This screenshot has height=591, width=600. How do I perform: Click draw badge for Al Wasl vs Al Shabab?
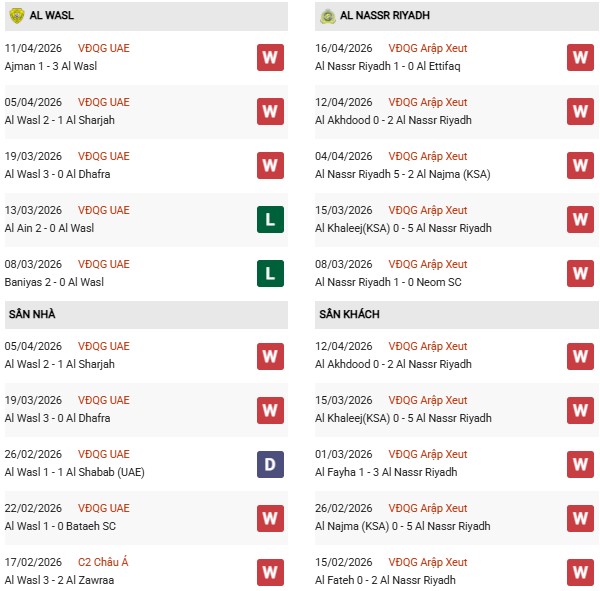coord(270,463)
